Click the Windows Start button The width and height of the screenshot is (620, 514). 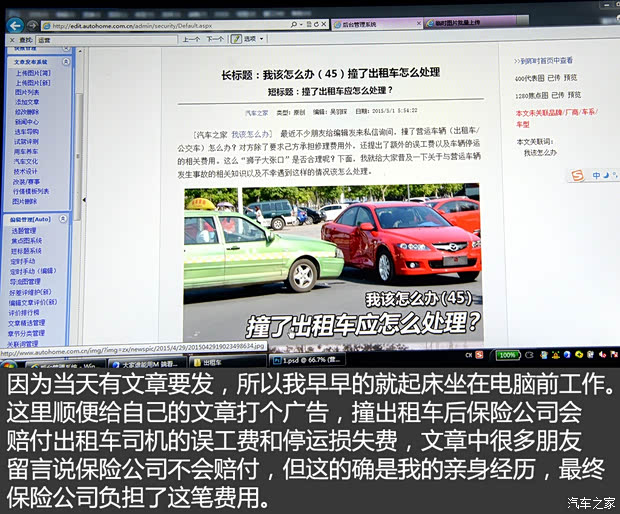(8, 364)
